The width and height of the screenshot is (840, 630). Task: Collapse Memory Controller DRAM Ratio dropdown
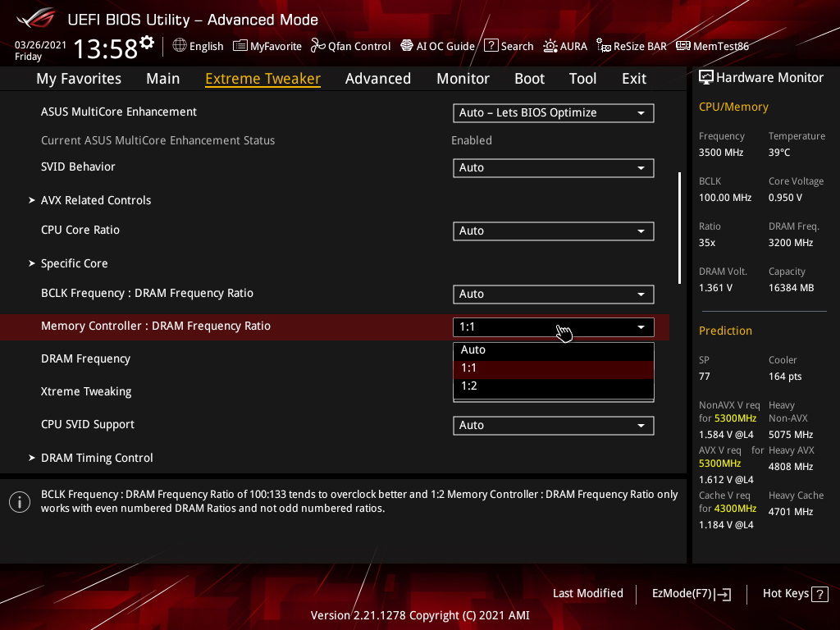click(x=554, y=327)
